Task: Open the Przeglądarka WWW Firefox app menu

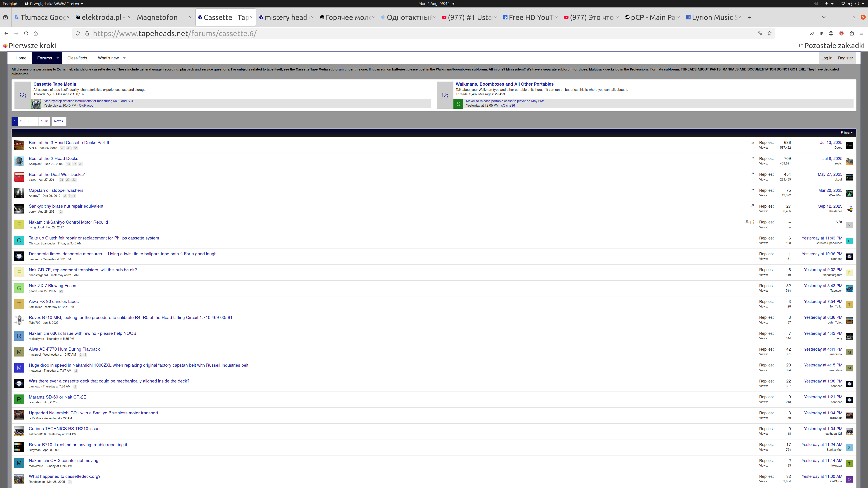Action: (54, 4)
